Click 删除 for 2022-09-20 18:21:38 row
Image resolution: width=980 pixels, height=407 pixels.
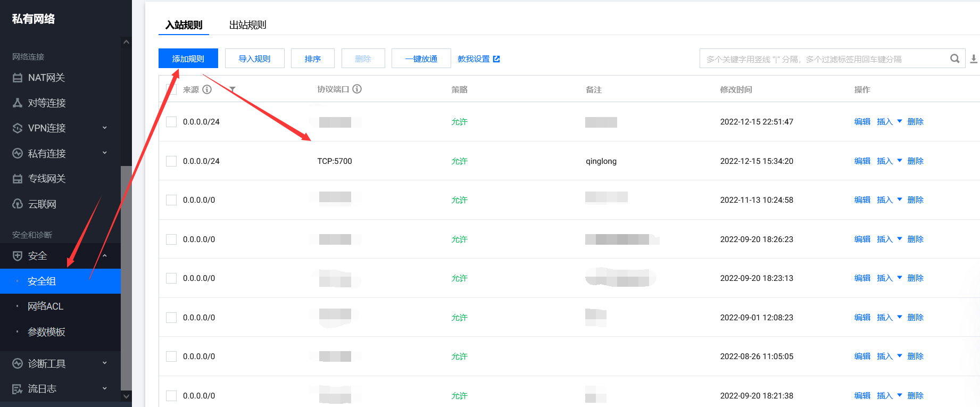pos(916,396)
